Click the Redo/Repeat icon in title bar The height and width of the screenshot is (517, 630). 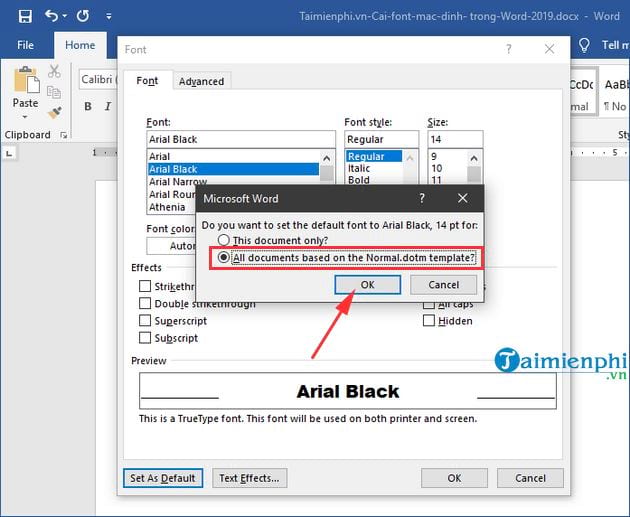tap(83, 16)
